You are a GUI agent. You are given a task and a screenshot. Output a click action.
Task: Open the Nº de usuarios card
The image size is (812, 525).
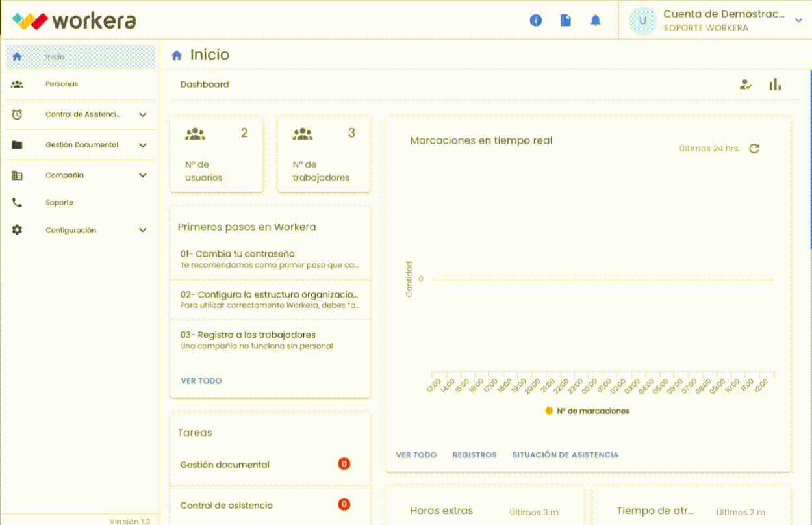click(217, 154)
